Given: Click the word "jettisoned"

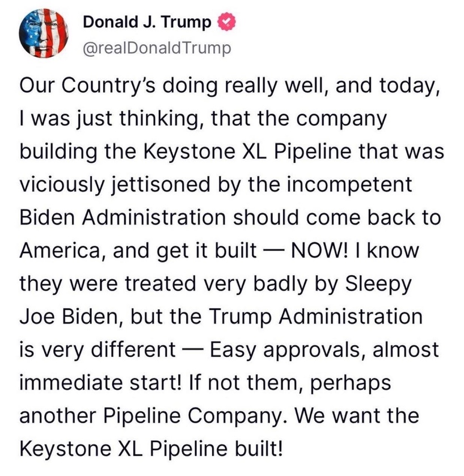Looking at the screenshot, I should [x=161, y=185].
